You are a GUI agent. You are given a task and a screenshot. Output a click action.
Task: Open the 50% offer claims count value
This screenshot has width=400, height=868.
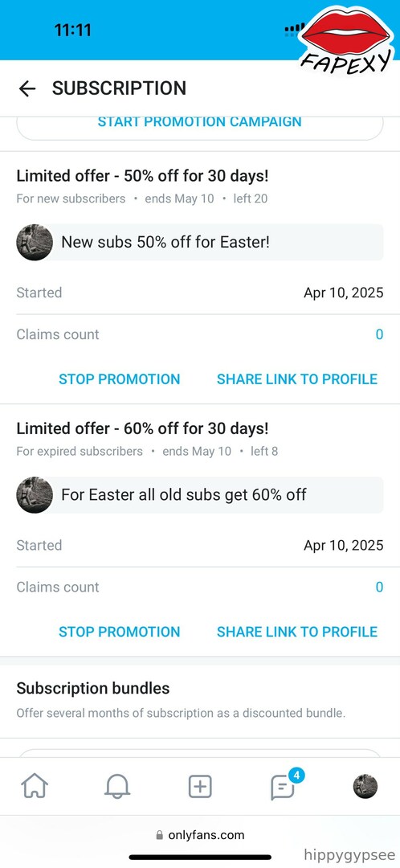pos(379,334)
